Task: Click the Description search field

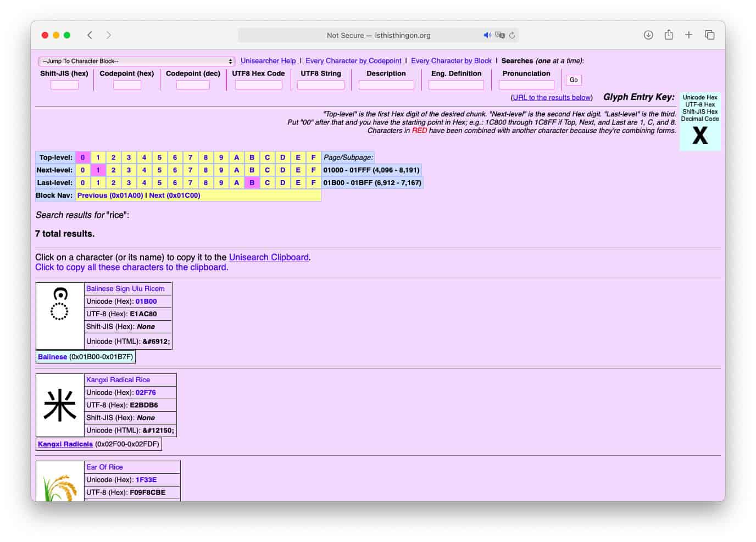Action: tap(386, 85)
